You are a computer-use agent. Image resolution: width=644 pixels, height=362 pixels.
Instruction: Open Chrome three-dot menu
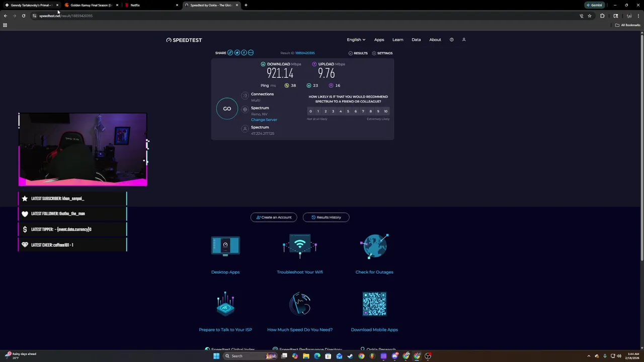pos(638,16)
